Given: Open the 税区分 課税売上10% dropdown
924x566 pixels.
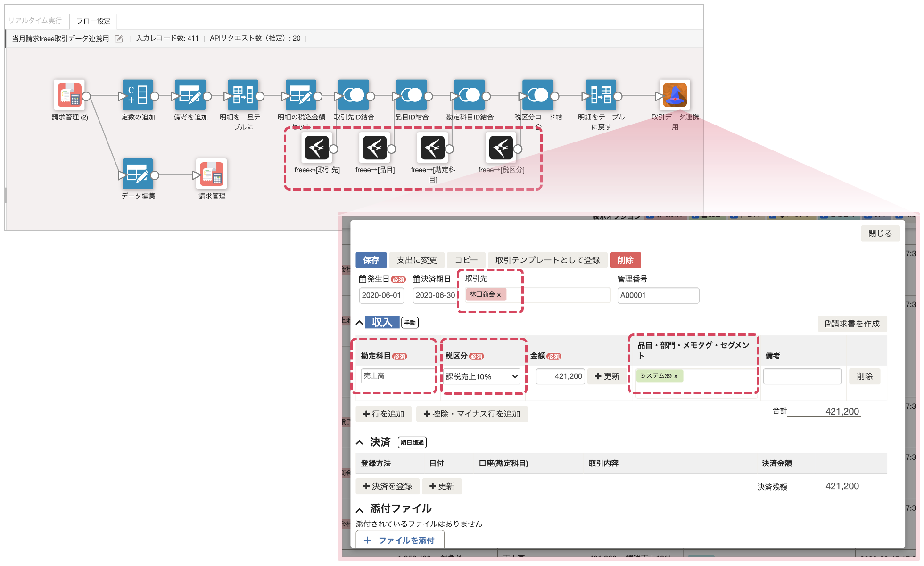Looking at the screenshot, I should click(482, 376).
